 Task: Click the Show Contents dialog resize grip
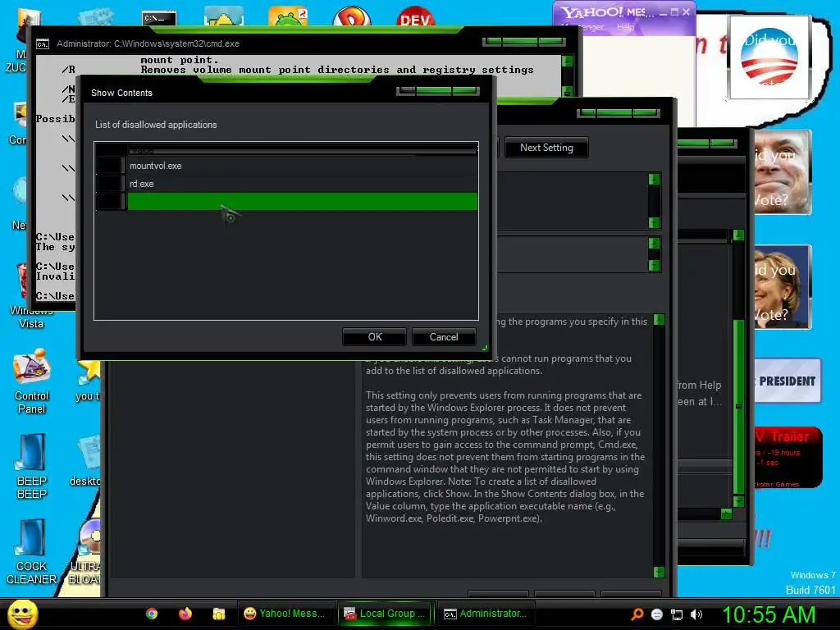pyautogui.click(x=484, y=348)
